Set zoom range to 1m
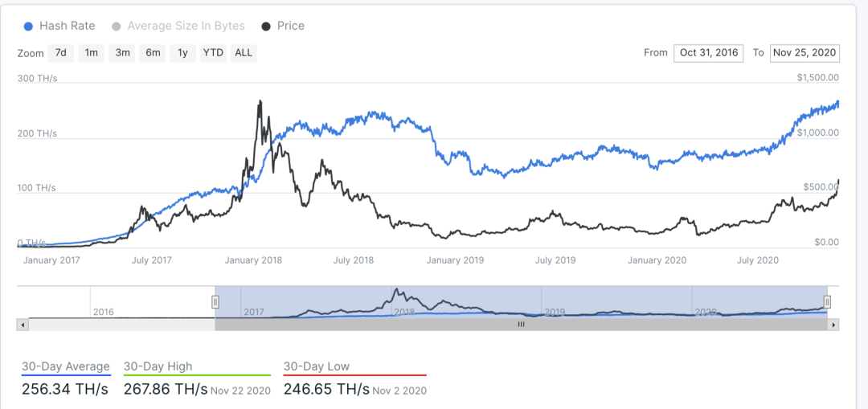 92,53
